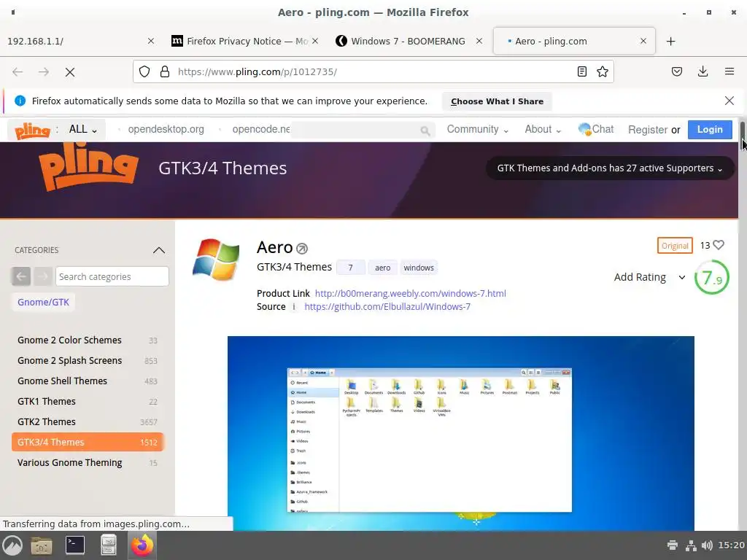Select the highlighted GTK3/4 Themes category
Screen dimensions: 747x560
[x=88, y=442]
